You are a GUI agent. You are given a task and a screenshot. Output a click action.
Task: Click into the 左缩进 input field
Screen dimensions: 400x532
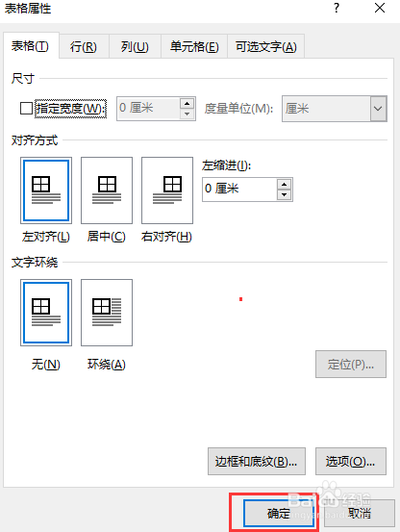click(x=239, y=190)
